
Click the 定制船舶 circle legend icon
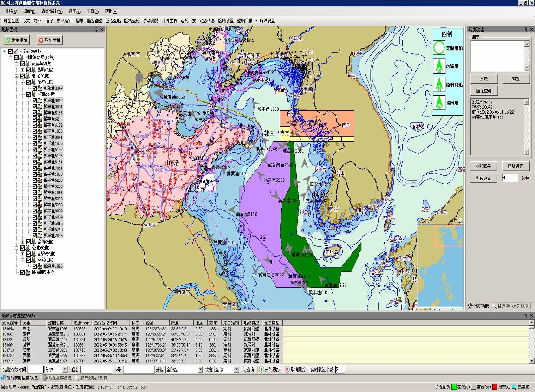click(x=439, y=48)
